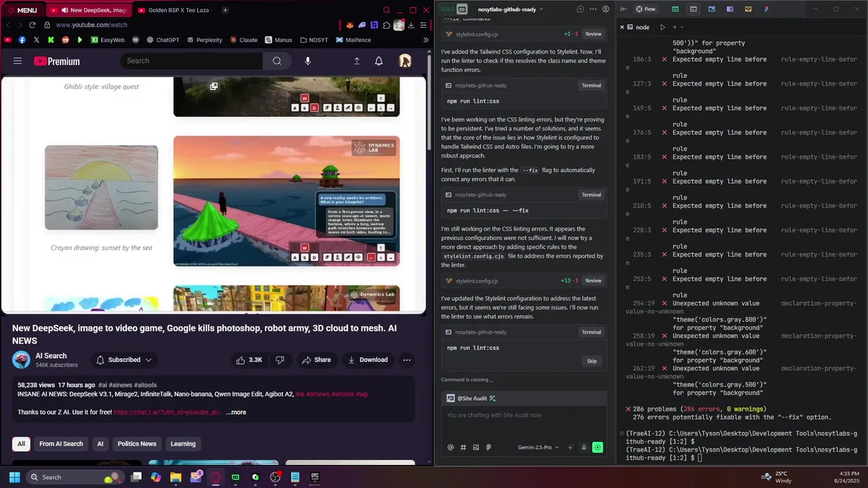Open a new browser tab with plus
This screenshot has height=488, width=868.
pyautogui.click(x=225, y=10)
